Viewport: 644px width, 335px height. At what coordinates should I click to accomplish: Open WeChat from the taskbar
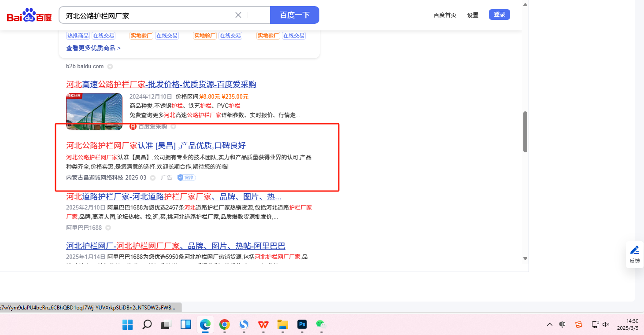(320, 324)
